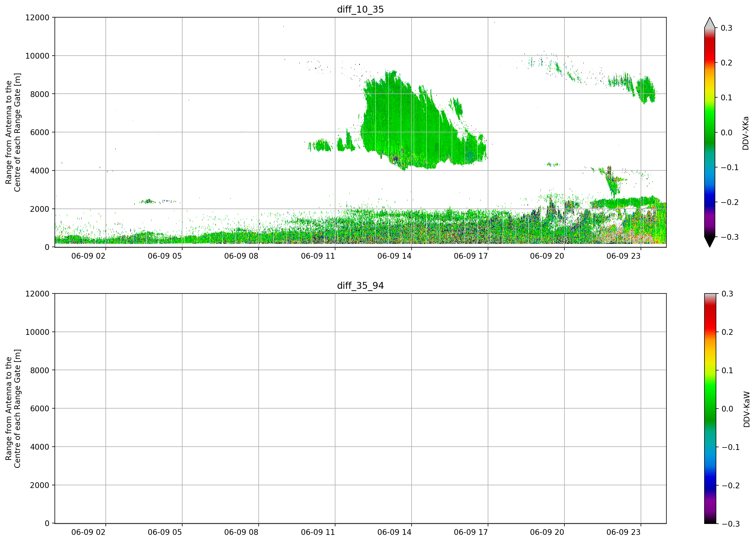Screen dimensions: 756x542
Task: Click the diff_10_35 plot title
Action: click(x=360, y=9)
